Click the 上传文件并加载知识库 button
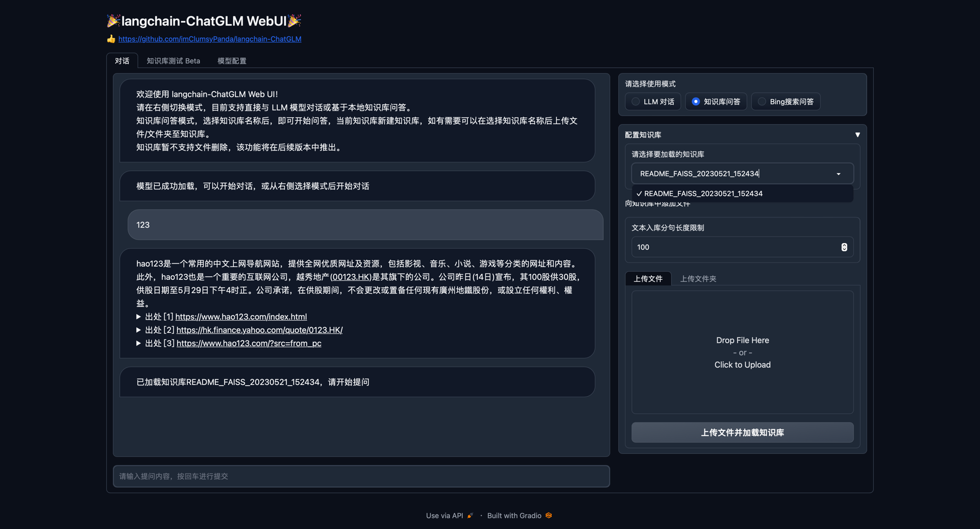The image size is (980, 529). [742, 432]
